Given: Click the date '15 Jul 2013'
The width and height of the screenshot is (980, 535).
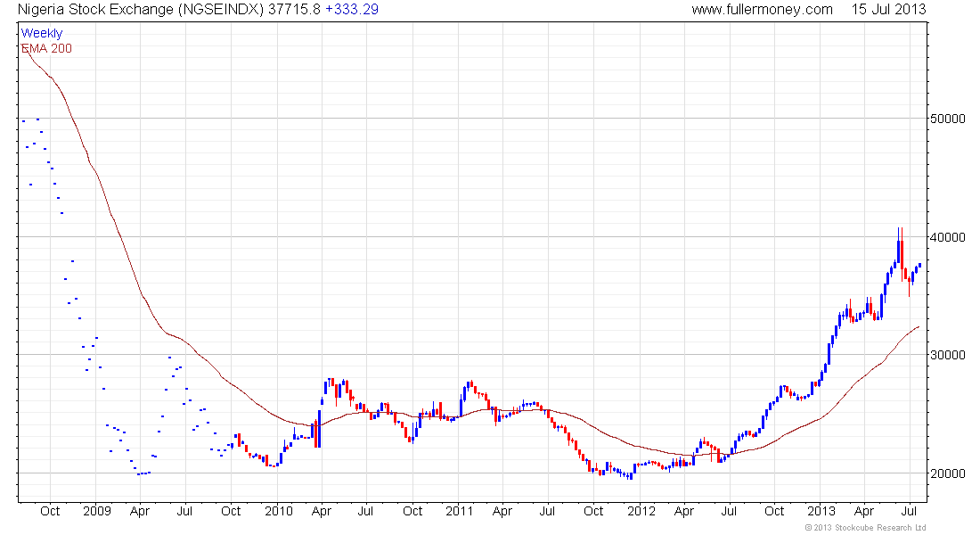Looking at the screenshot, I should pos(888,10).
